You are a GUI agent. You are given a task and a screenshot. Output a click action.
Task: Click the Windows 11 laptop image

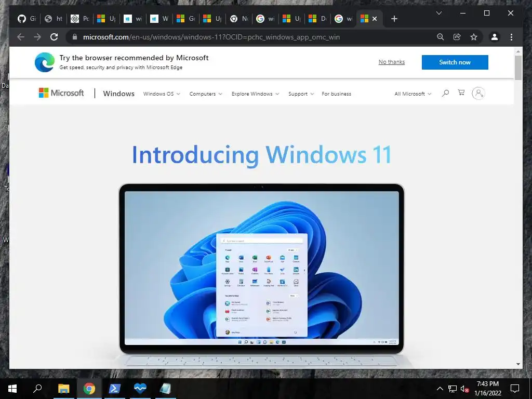tap(261, 275)
